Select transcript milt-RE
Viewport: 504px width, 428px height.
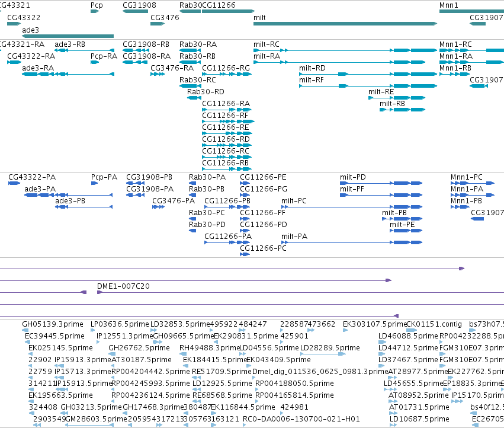pos(381,92)
